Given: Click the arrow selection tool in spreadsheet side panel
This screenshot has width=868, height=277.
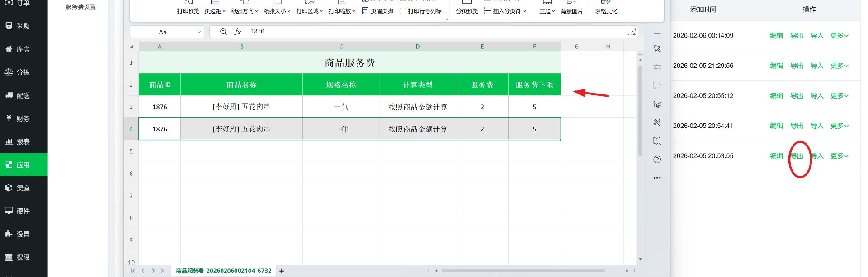Looking at the screenshot, I should (657, 48).
